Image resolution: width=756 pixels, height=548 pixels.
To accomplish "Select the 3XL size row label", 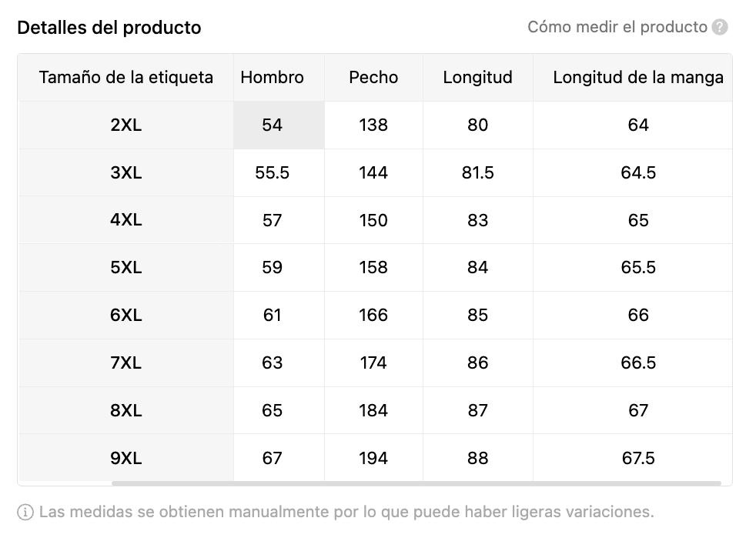I will [125, 172].
